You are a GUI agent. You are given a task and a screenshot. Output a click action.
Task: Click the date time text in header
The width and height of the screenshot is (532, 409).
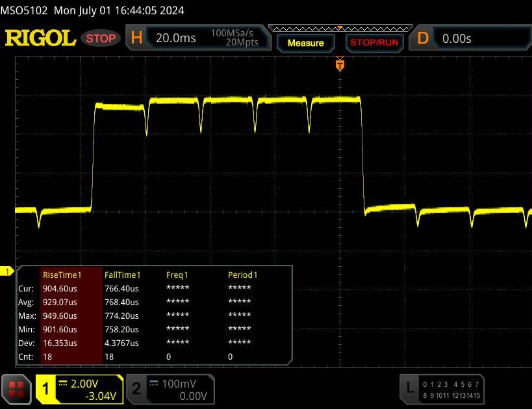[x=119, y=10]
